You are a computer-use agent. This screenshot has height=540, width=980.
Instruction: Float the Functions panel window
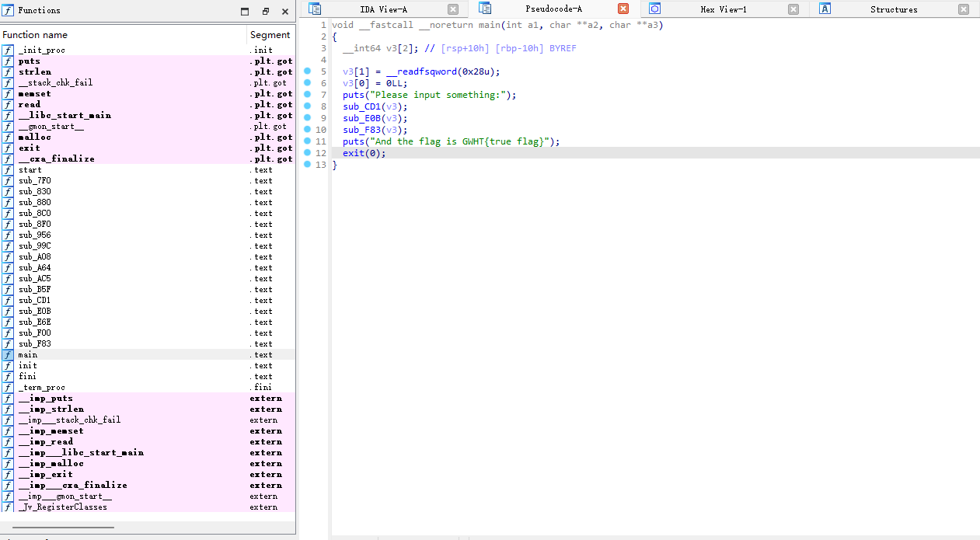(x=265, y=12)
